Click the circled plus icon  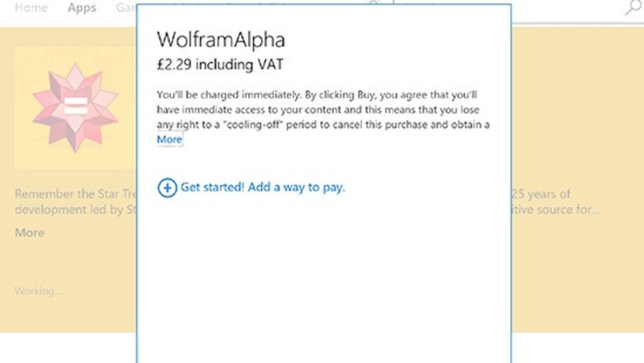167,188
